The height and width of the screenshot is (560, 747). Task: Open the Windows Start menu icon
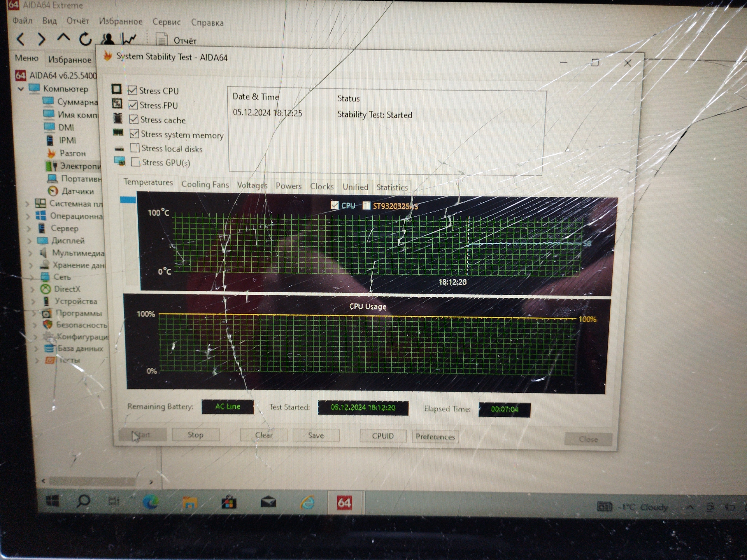click(x=53, y=500)
